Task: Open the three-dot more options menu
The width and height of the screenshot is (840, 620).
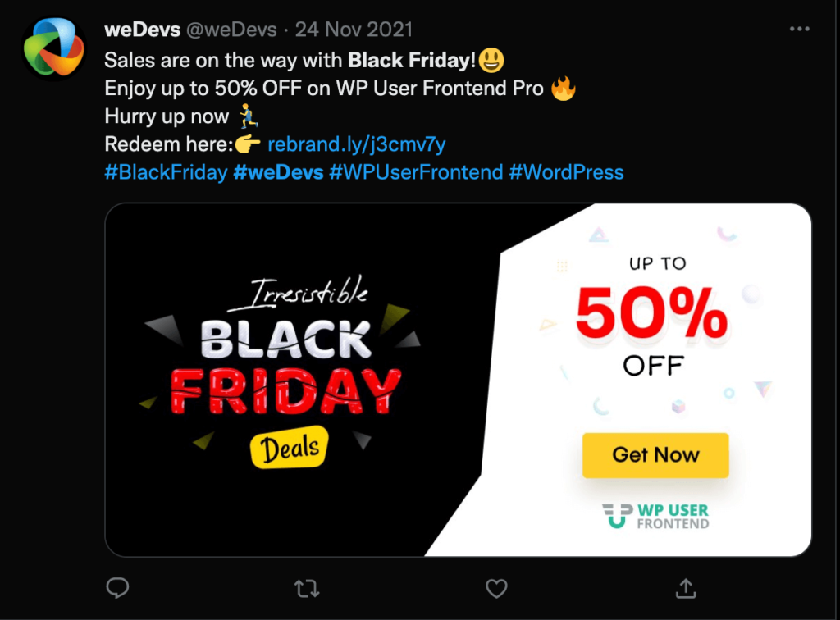Action: click(799, 30)
